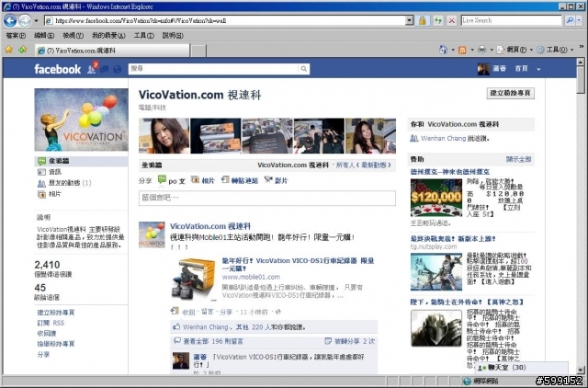Screen dimensions: 588x388
Task: Click the browser Forward arrow button
Action: (25, 20)
